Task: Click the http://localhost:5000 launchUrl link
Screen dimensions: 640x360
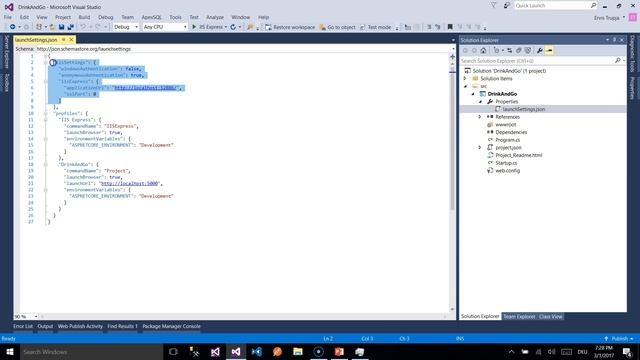Action: tap(129, 184)
